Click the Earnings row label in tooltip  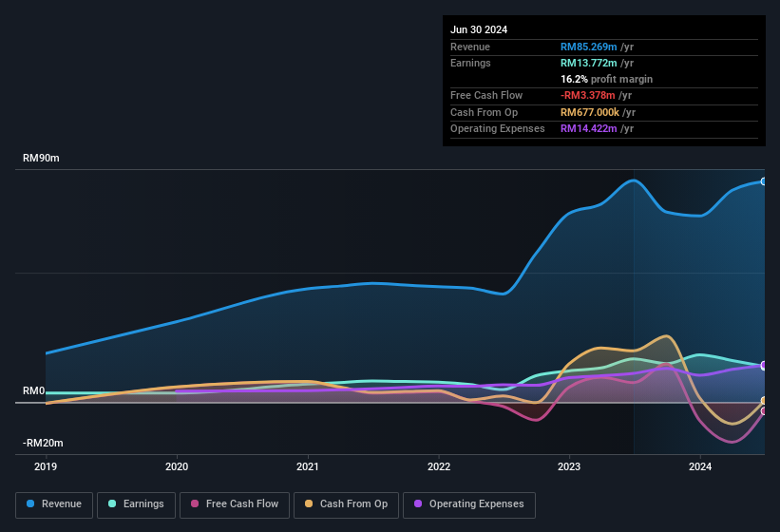(470, 63)
